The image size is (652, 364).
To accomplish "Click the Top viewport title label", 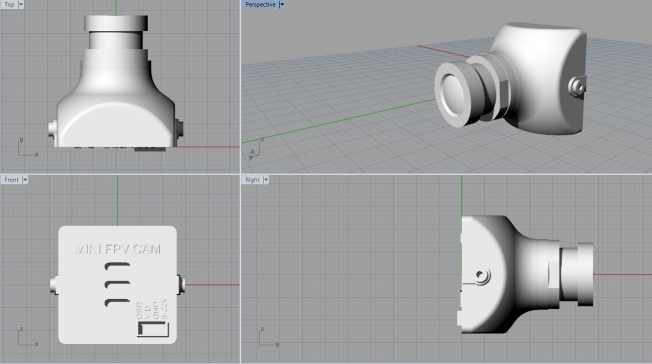I will 9,4.
